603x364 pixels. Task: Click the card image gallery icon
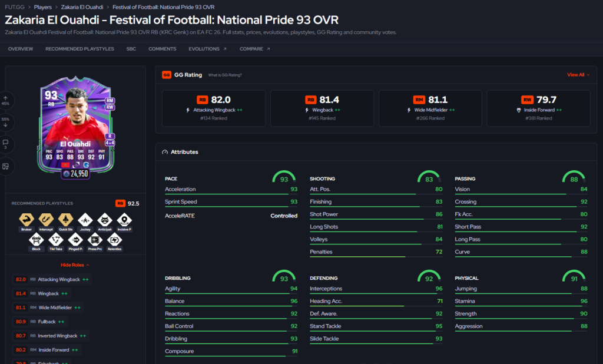(x=5, y=166)
